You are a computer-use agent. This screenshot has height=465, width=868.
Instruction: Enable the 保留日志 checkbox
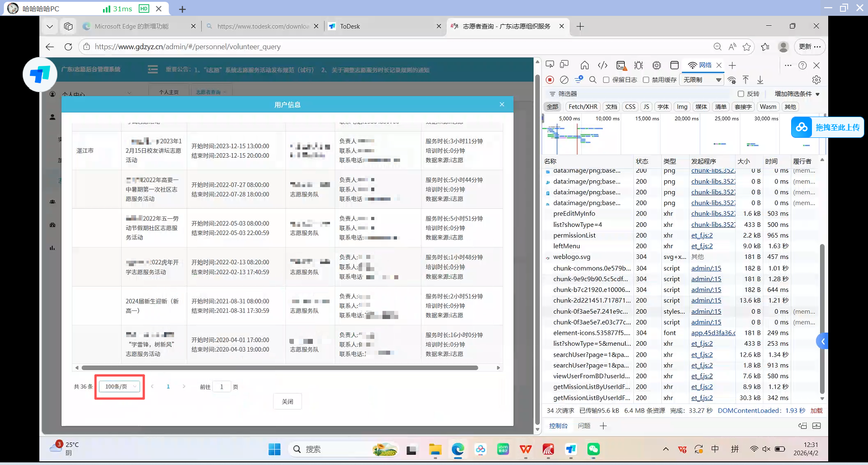pos(606,80)
